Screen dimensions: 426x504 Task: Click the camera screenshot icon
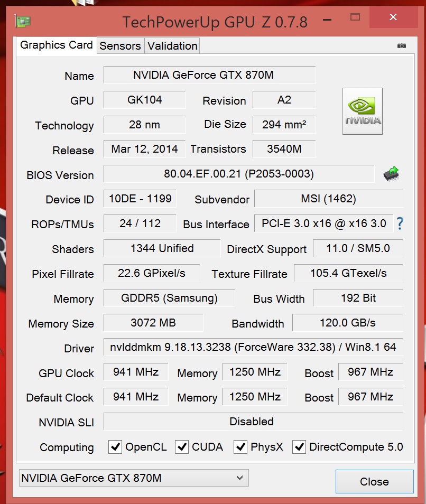tap(402, 46)
